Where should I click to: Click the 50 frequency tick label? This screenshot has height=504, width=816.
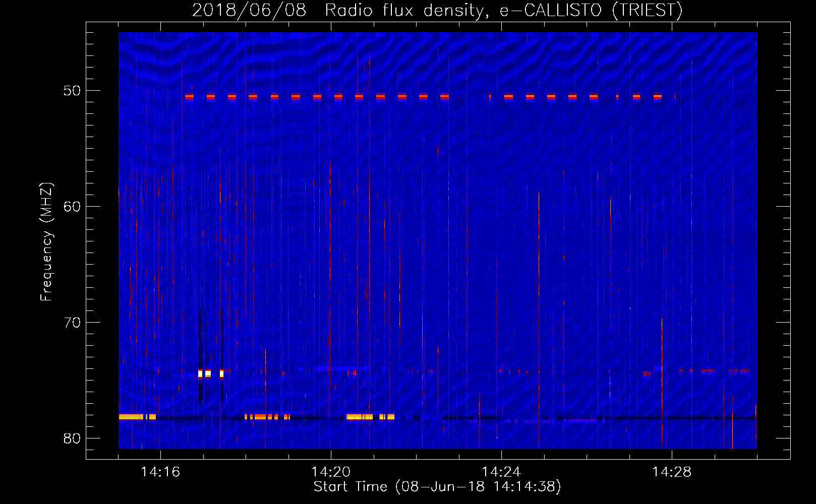pyautogui.click(x=72, y=91)
